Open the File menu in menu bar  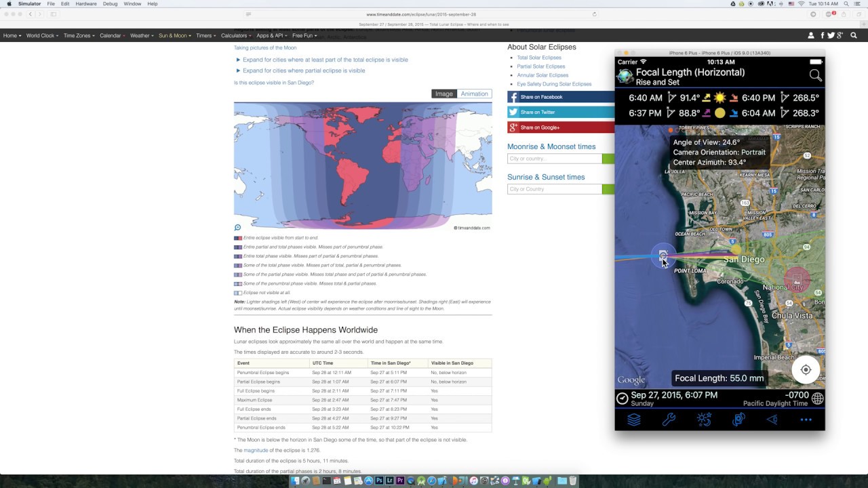coord(51,4)
